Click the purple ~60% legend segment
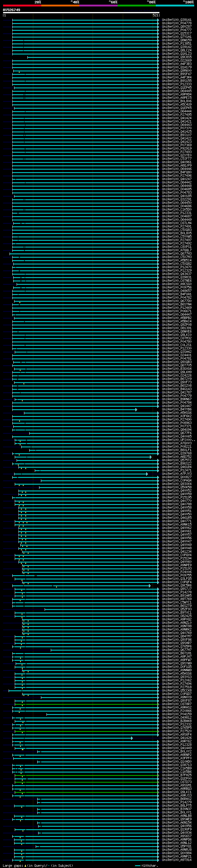This screenshot has width=197, height=868. coord(99,6)
